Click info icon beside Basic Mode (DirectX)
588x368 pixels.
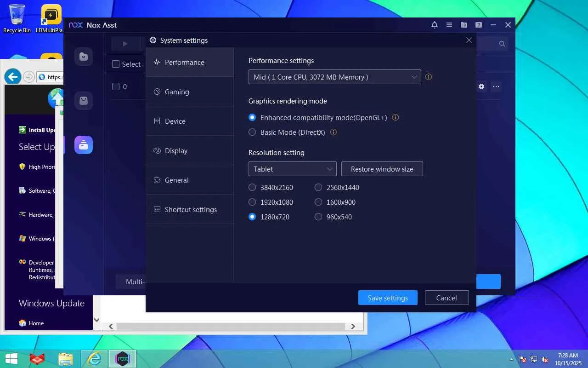[334, 132]
